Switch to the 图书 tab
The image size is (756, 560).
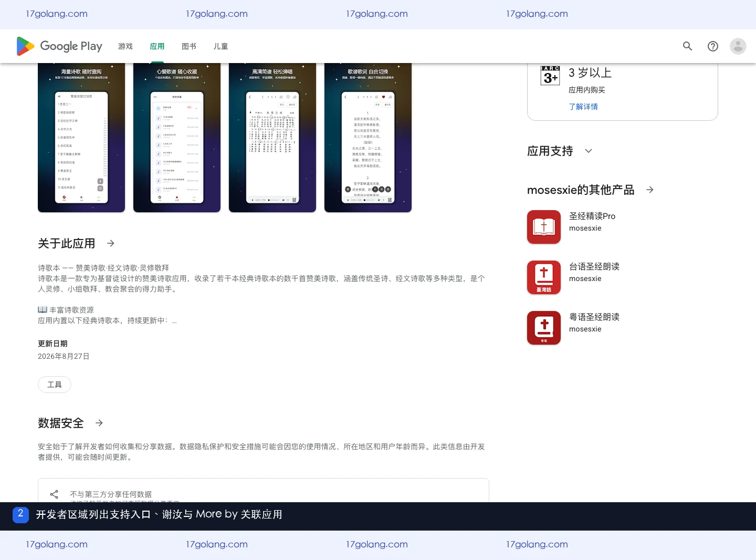(x=189, y=46)
